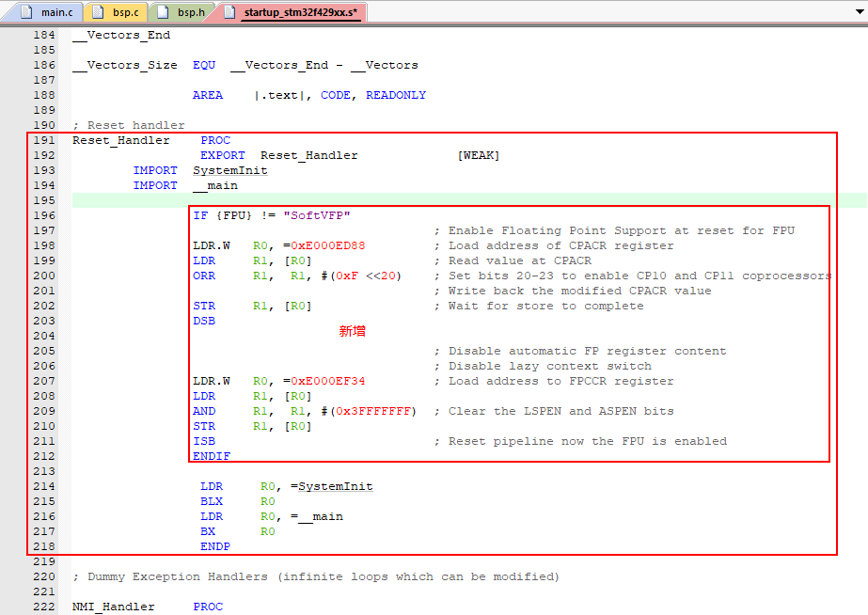Click the startup_stm32f429xx.s file icon
The image size is (868, 615).
point(229,11)
